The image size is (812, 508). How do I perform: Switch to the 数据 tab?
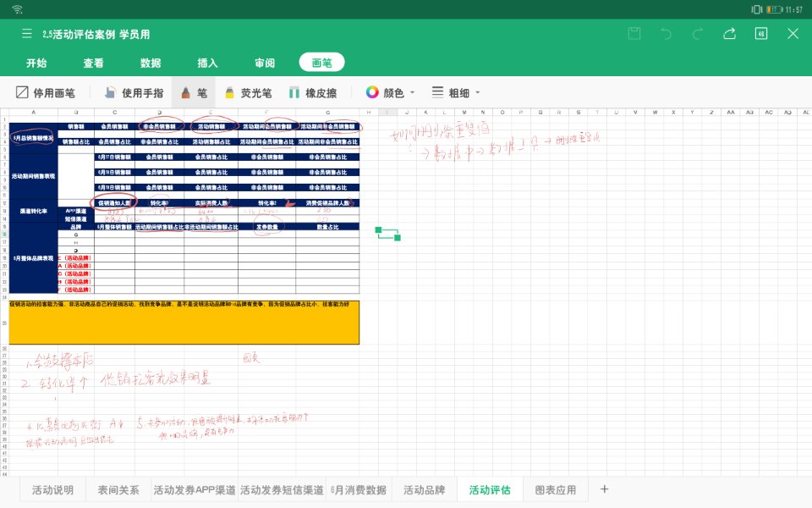tap(151, 63)
